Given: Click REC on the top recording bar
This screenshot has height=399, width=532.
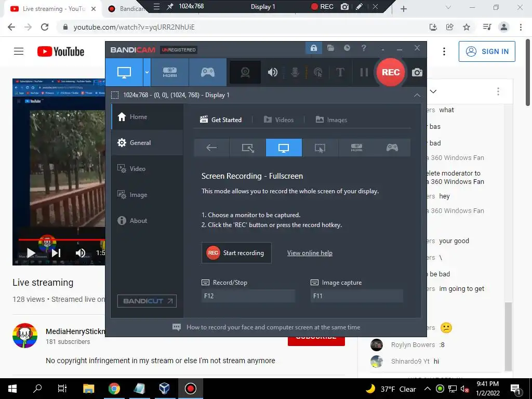Looking at the screenshot, I should click(x=322, y=6).
